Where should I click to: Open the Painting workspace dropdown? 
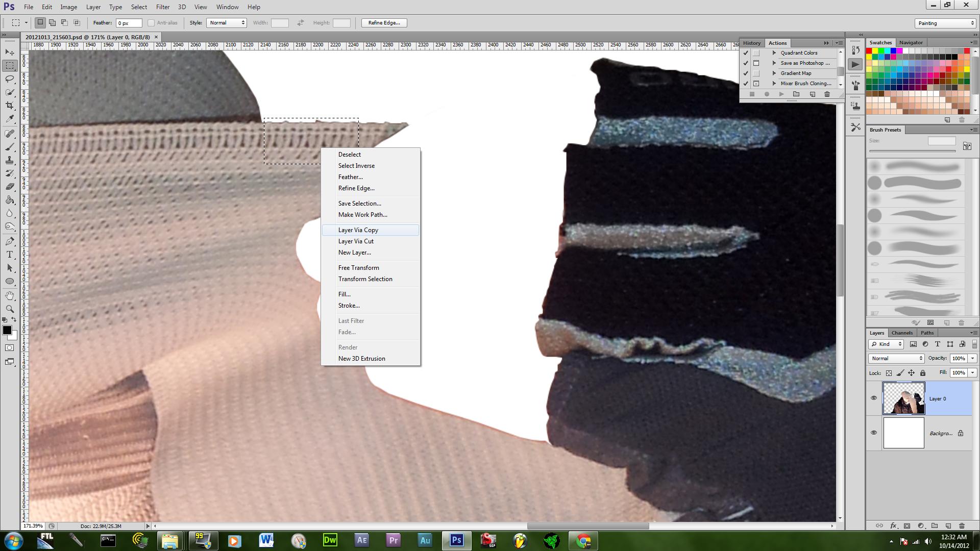945,23
